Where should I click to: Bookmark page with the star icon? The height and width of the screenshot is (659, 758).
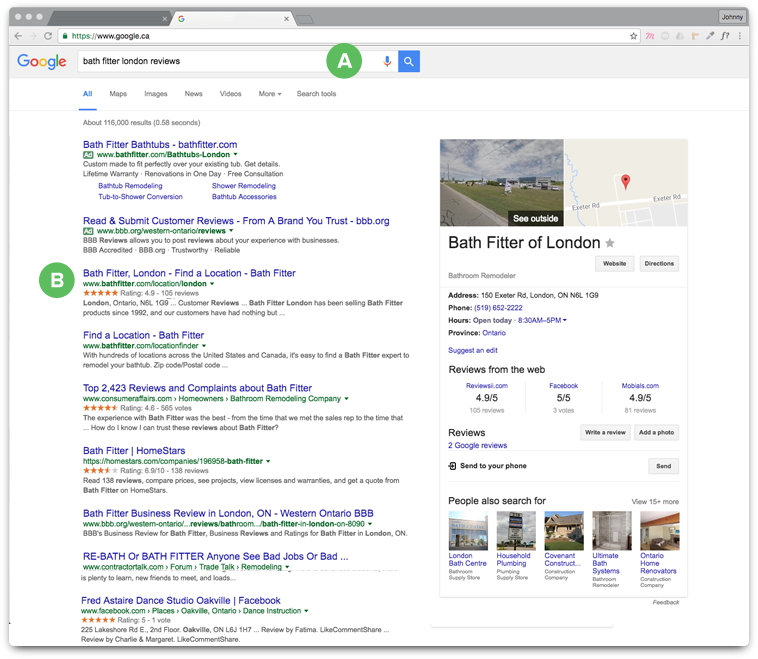633,36
